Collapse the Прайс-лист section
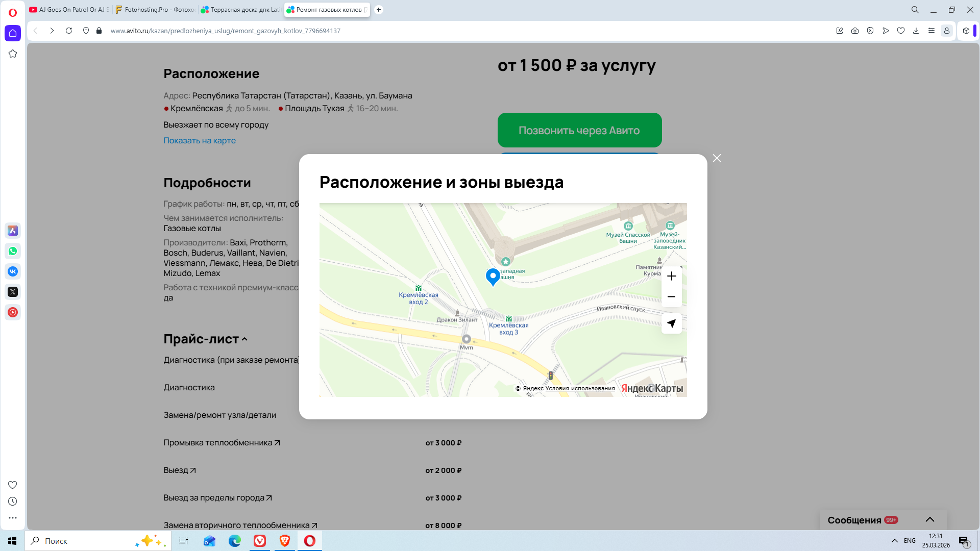Image resolution: width=980 pixels, height=551 pixels. click(244, 339)
